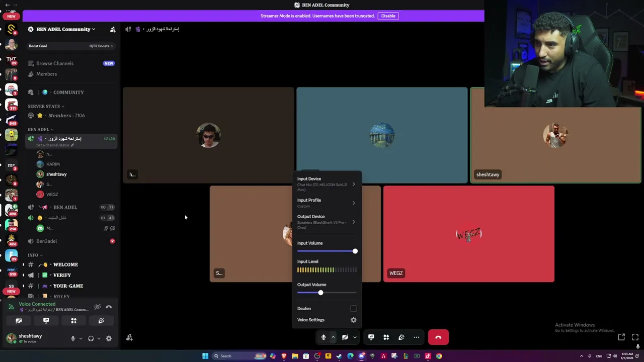Collapse the SERVER STATS category
Viewport: 644px width, 362px height.
coord(46,106)
